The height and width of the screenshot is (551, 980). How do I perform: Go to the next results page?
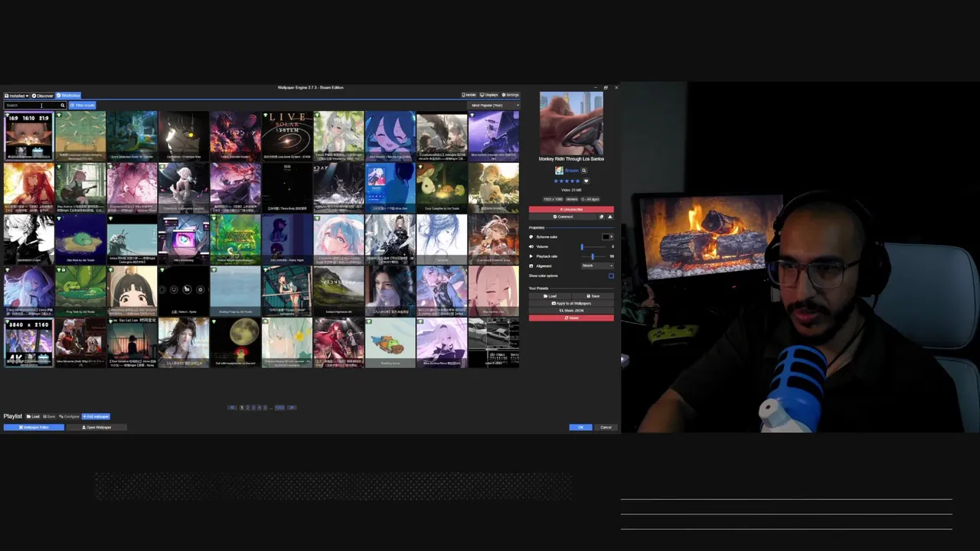click(291, 407)
